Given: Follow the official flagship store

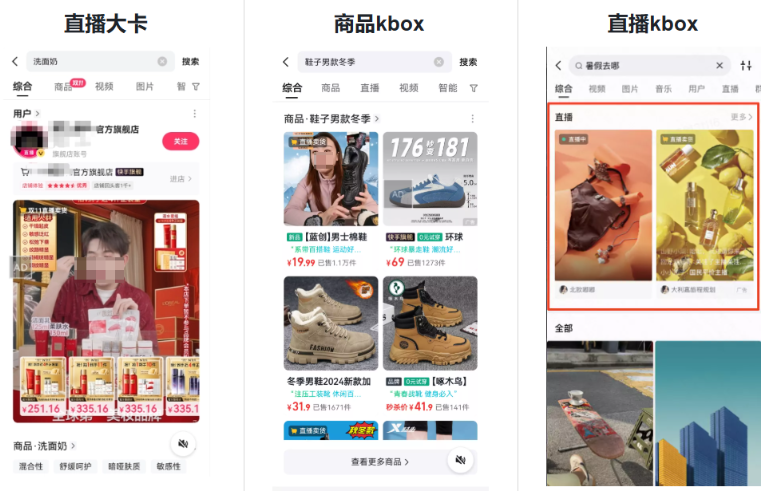Looking at the screenshot, I should pos(181,141).
